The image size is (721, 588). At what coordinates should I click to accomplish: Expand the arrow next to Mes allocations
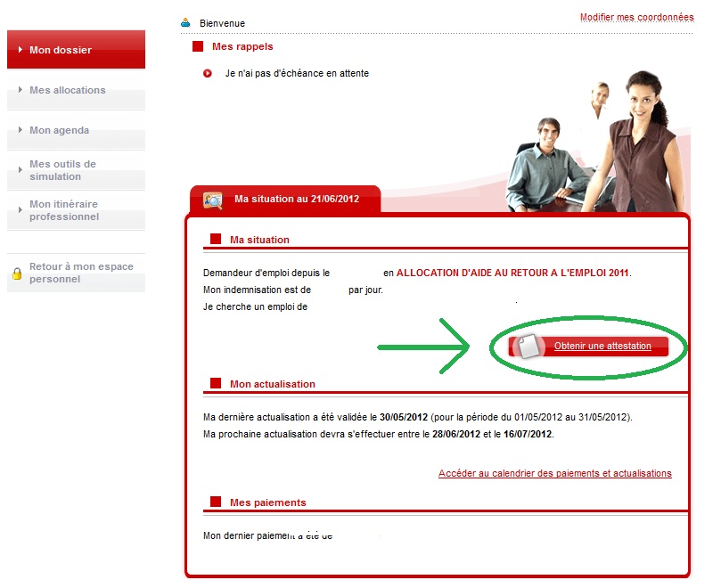[20, 90]
